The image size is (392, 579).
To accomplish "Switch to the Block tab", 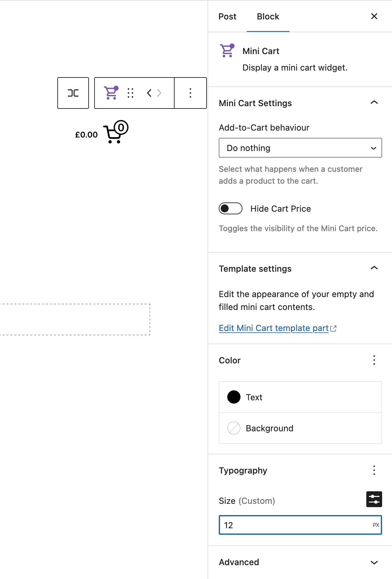I will click(267, 16).
